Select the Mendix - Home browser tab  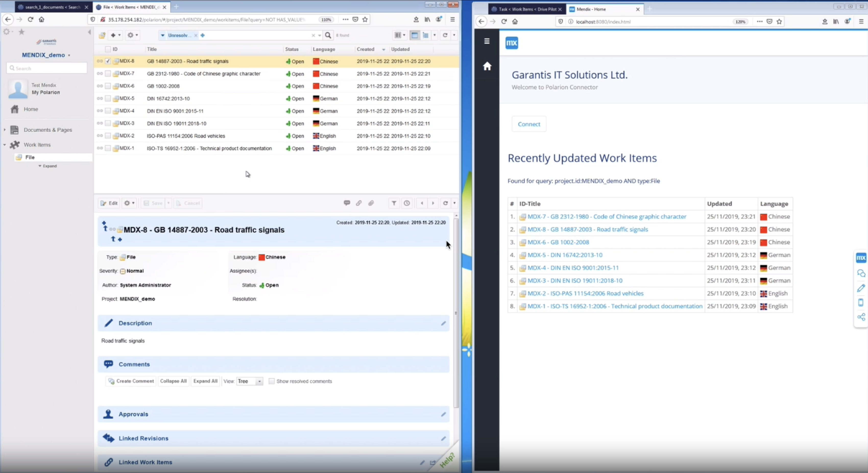click(605, 9)
